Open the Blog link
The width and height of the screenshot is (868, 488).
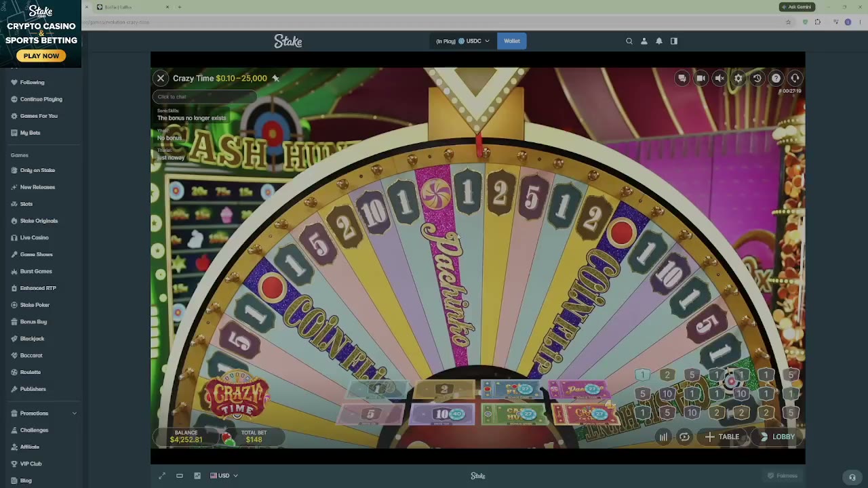26,481
